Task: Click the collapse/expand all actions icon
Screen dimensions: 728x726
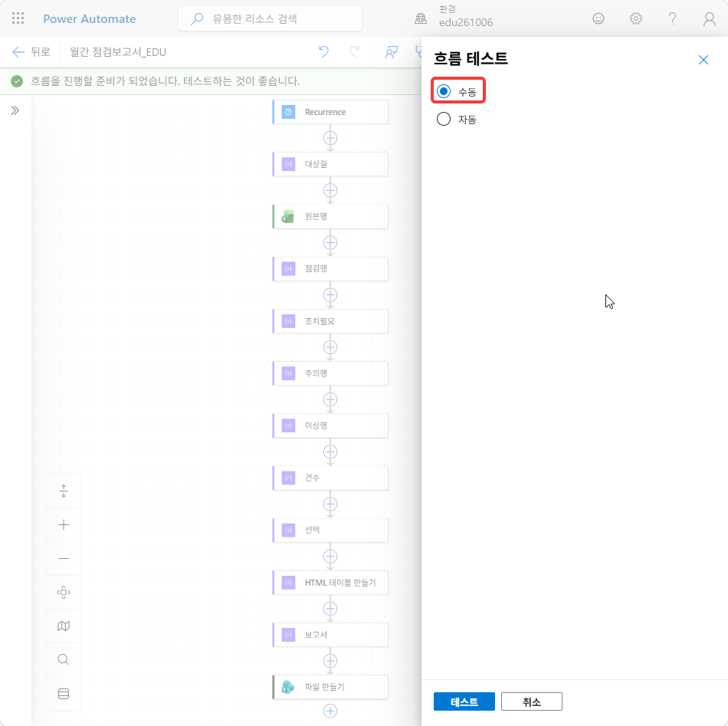Action: tap(64, 491)
